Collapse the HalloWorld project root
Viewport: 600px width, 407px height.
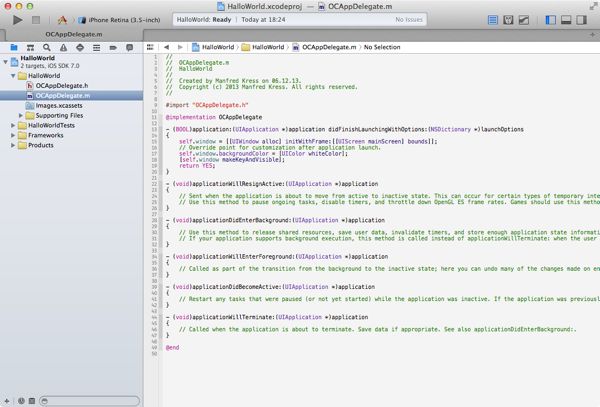click(x=6, y=62)
